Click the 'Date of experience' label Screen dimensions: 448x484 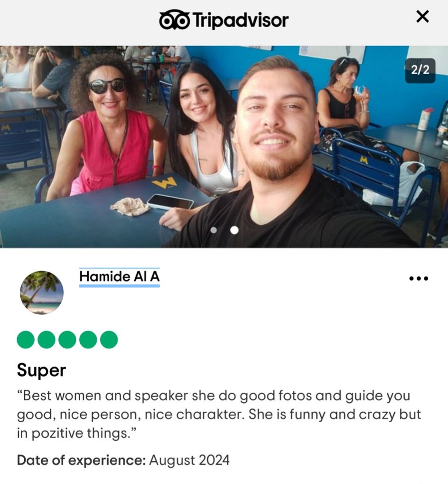coord(82,460)
